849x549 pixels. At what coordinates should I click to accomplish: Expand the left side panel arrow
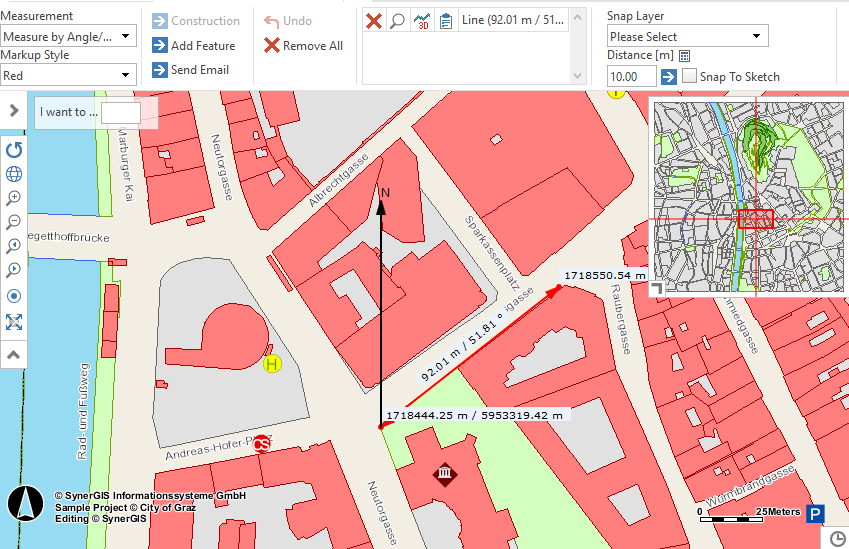pos(14,110)
